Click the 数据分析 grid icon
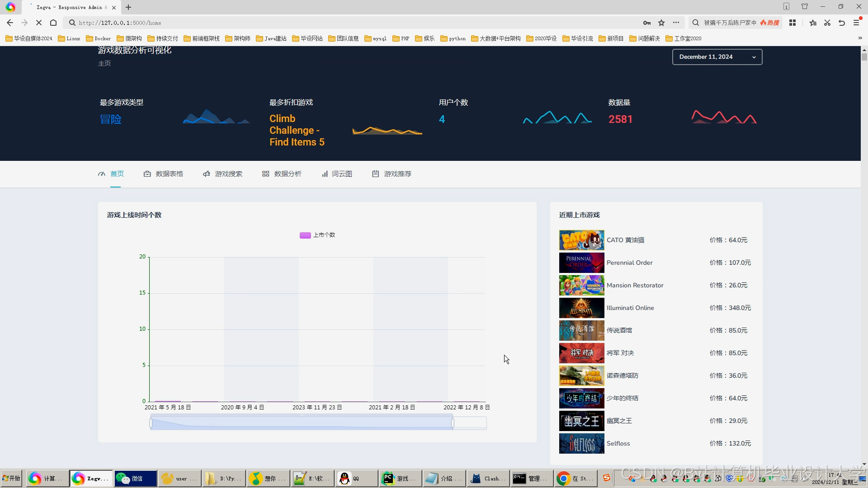Screen dimensions: 868x488 coord(266,174)
